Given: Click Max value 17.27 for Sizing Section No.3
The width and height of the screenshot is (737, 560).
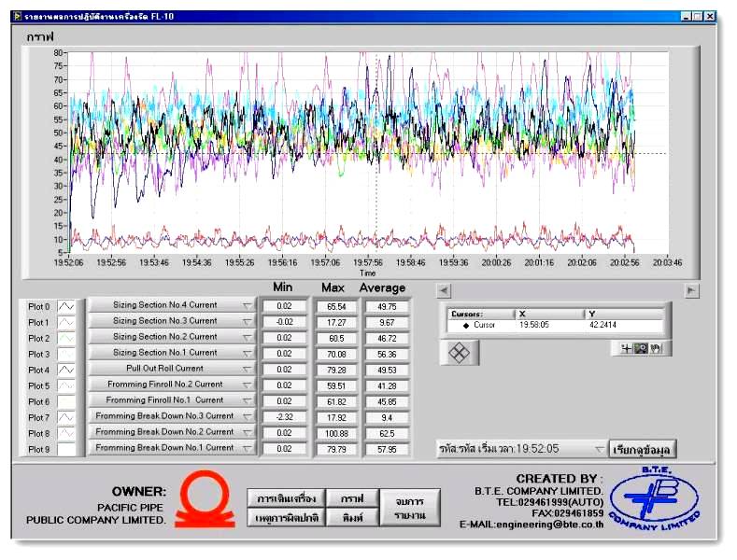Looking at the screenshot, I should click(x=336, y=323).
